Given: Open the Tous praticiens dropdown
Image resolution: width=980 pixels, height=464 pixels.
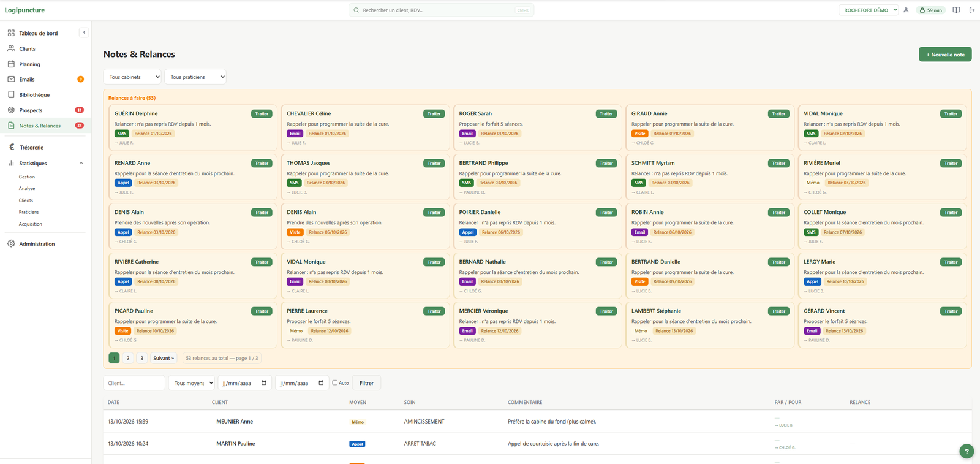Looking at the screenshot, I should coord(195,77).
